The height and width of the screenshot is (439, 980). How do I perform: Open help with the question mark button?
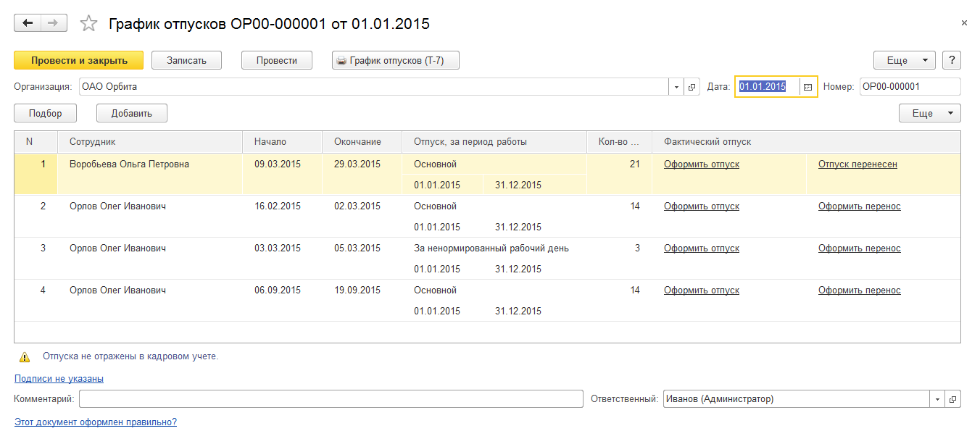click(951, 60)
